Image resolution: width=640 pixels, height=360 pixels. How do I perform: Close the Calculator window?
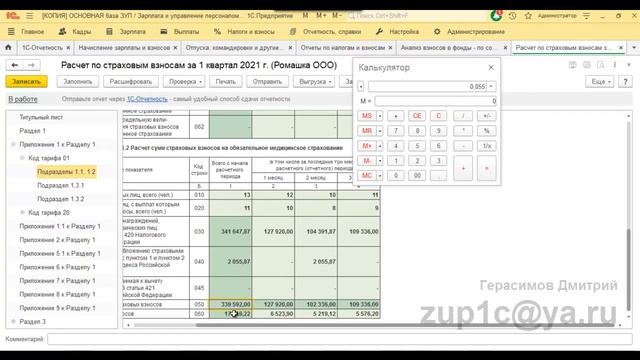pos(491,67)
